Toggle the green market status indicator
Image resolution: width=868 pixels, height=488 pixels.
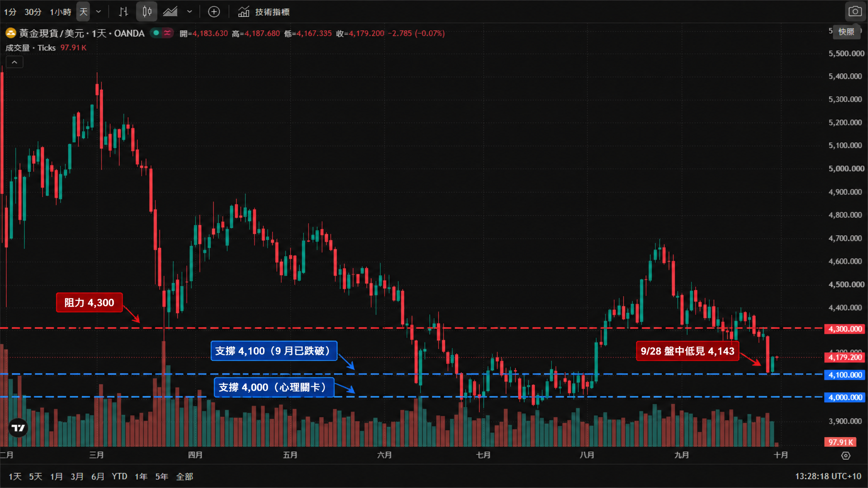tap(156, 33)
